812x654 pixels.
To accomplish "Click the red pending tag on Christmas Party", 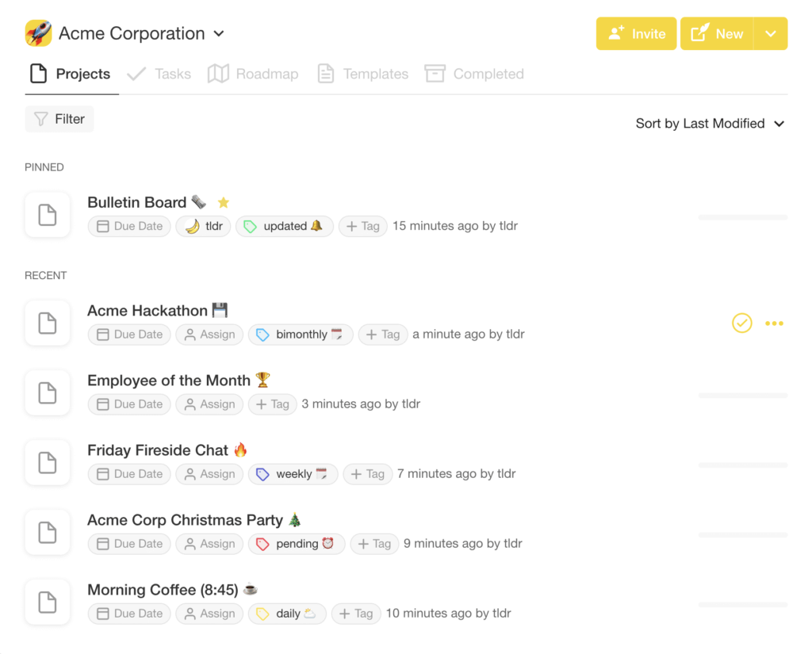I will (x=297, y=544).
